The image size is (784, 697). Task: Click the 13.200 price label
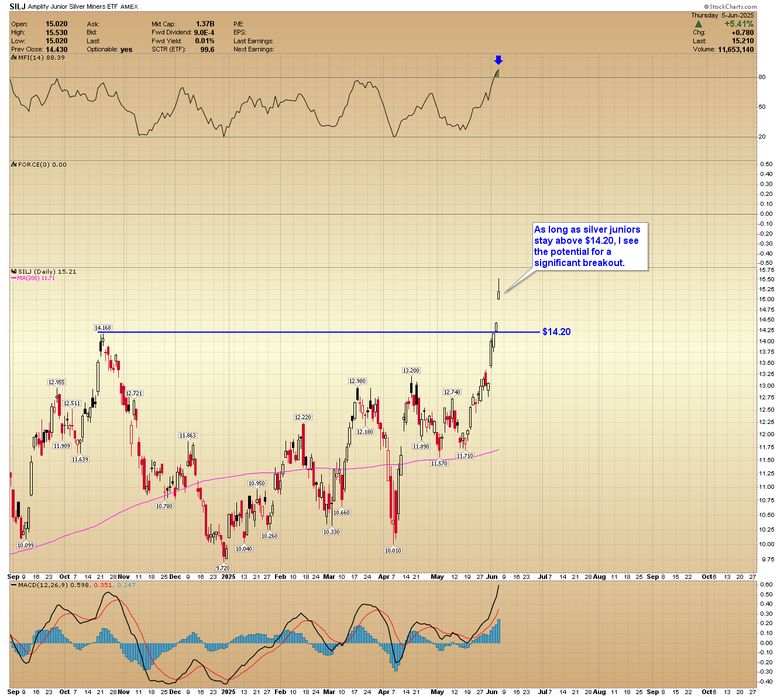click(x=411, y=371)
